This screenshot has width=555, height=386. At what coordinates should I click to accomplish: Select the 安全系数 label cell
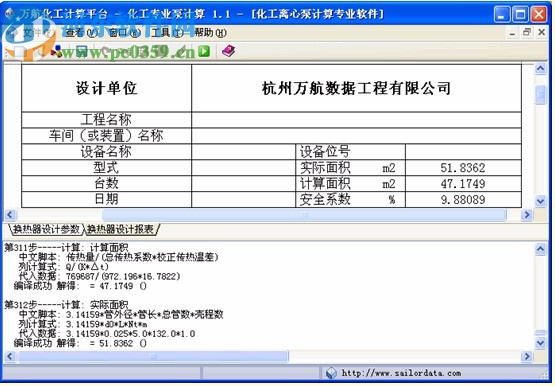350,200
